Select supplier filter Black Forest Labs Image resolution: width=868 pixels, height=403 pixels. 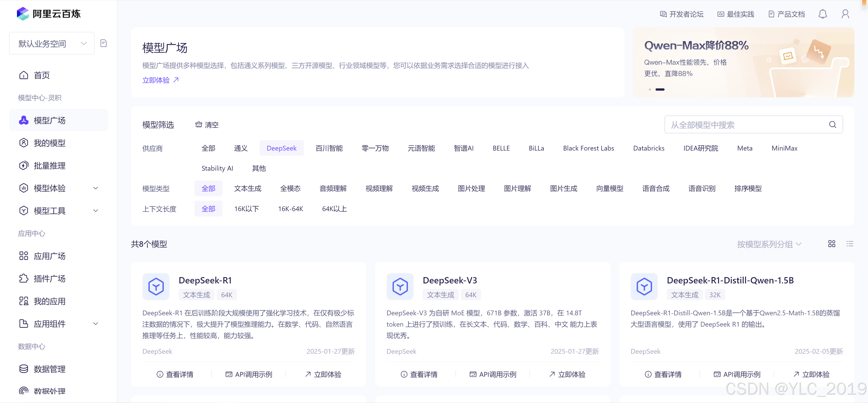point(588,148)
